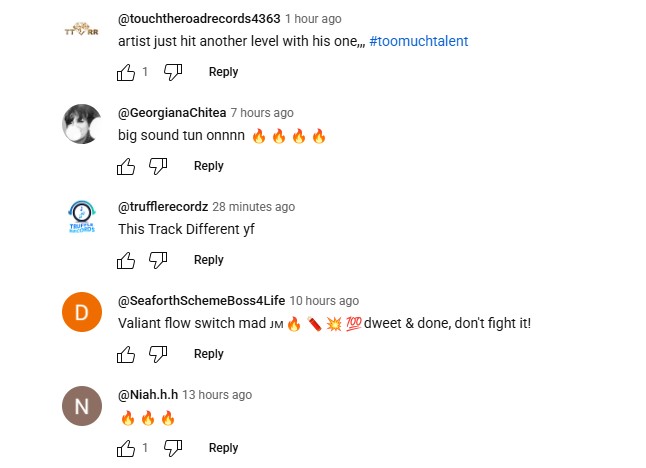Like the 'Valiant flow switch mad' comment
This screenshot has width=646, height=468.
[x=126, y=354]
